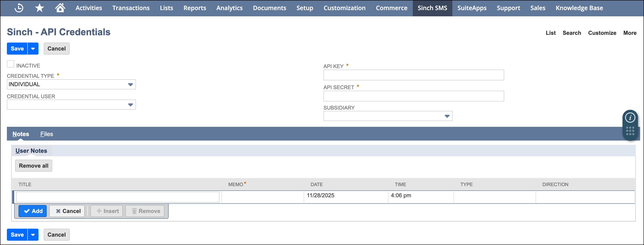Expand the Save button dropdown arrow
Screen dimensions: 644x245
[x=33, y=48]
